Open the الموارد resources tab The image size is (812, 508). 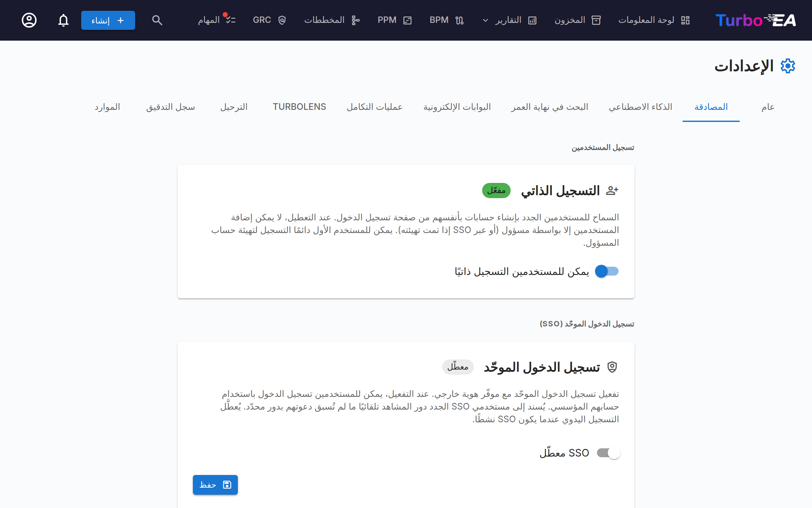pyautogui.click(x=108, y=107)
